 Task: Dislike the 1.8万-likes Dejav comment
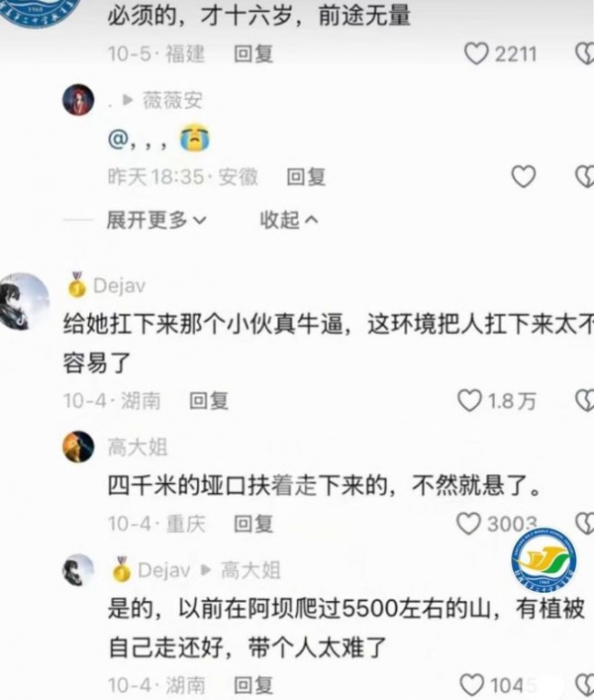click(585, 400)
